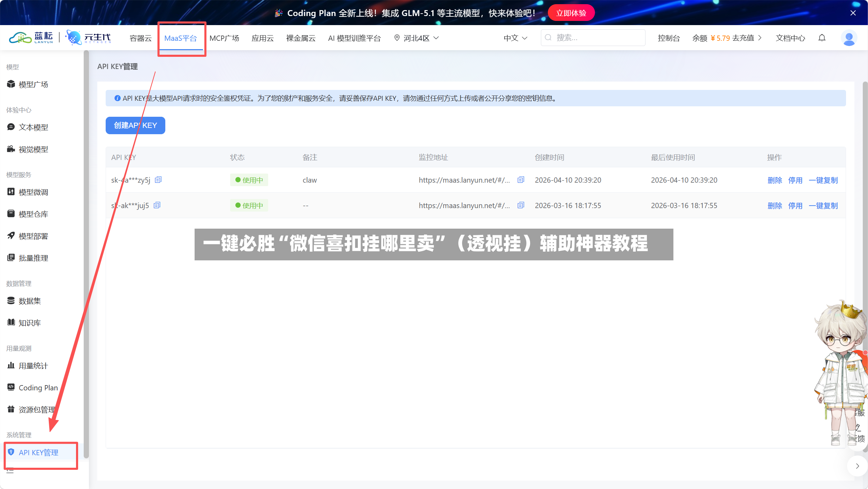This screenshot has width=868, height=489.
Task: Click the 创建API KEY button
Action: coord(135,125)
